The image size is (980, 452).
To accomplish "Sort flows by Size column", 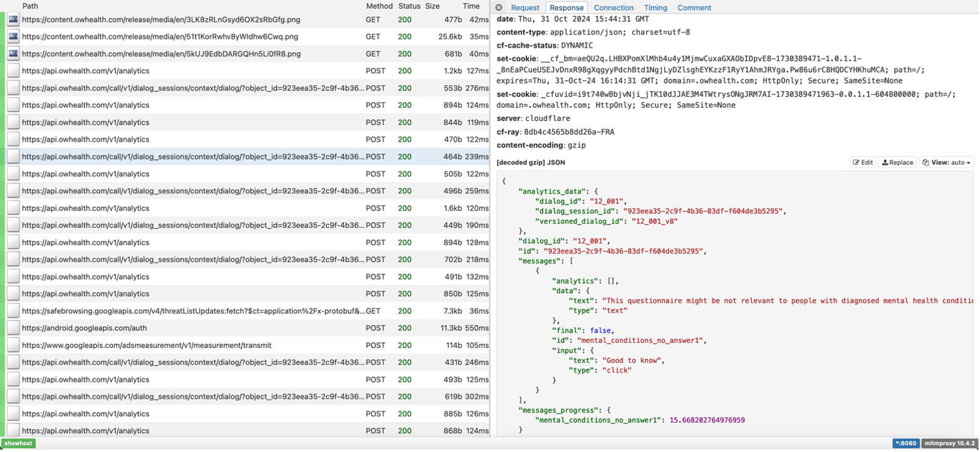I will [432, 6].
